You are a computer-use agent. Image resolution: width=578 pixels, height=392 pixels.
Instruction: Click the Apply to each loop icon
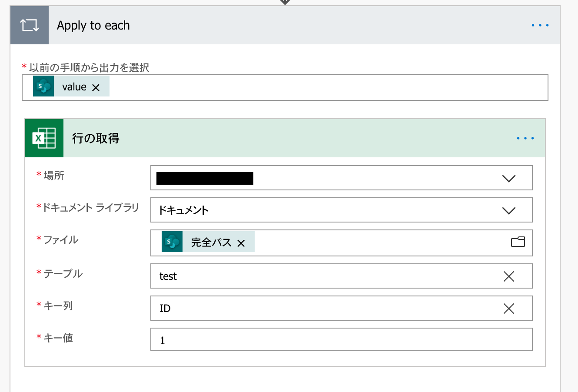[x=30, y=26]
